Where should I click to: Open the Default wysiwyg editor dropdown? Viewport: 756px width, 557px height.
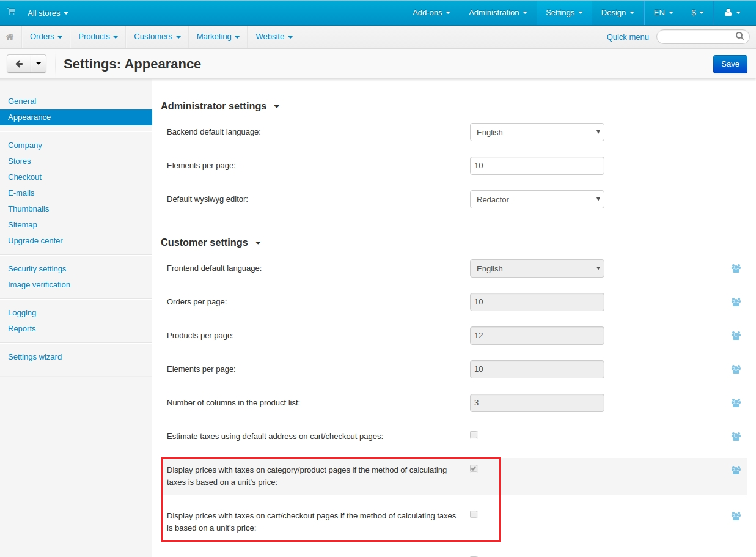(537, 199)
